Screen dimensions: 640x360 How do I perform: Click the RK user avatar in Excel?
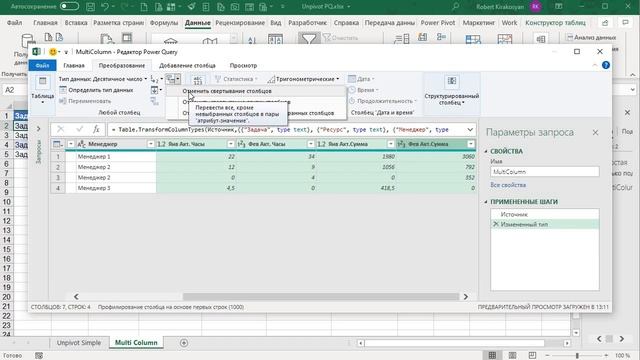click(x=536, y=7)
